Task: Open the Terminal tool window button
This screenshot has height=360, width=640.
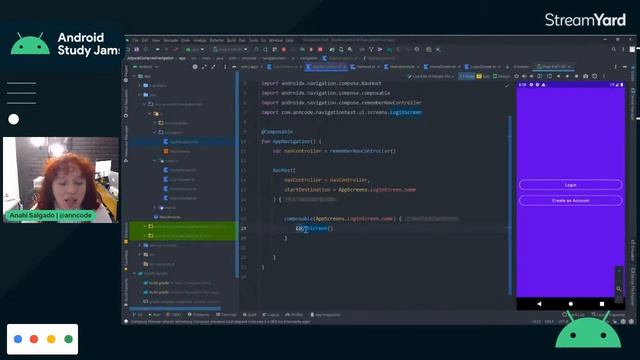Action: [x=226, y=315]
